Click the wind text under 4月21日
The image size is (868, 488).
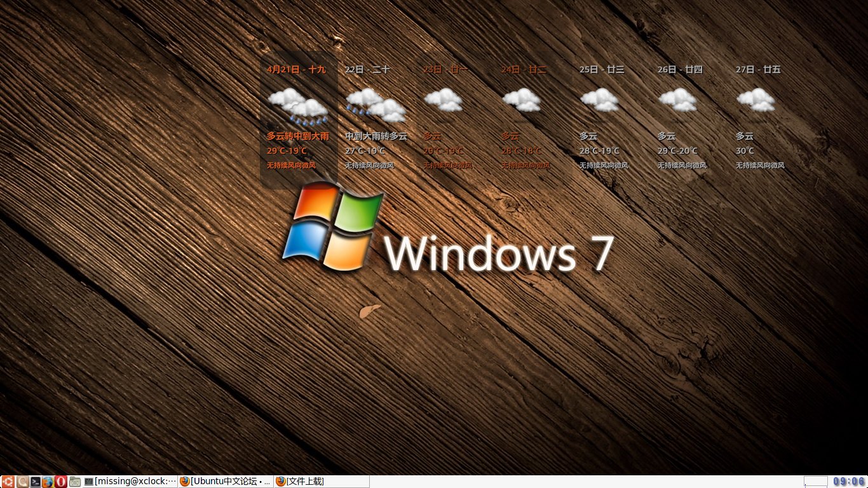pos(291,165)
